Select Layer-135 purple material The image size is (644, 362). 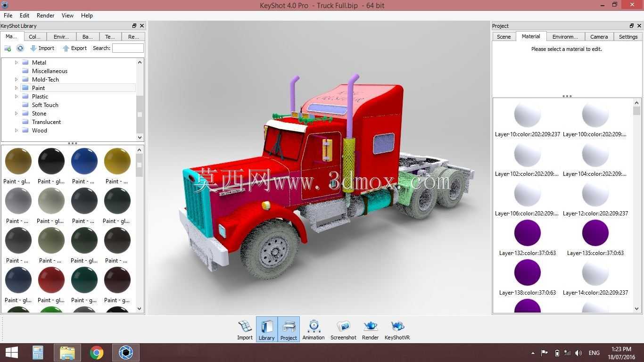[x=595, y=233]
